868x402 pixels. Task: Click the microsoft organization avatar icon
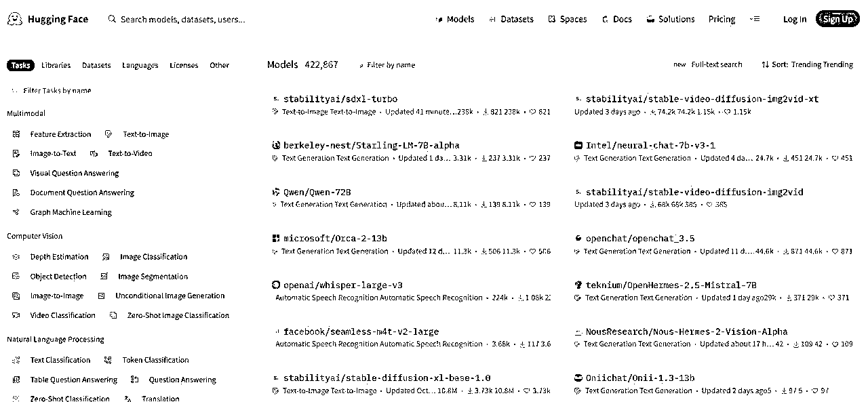276,239
